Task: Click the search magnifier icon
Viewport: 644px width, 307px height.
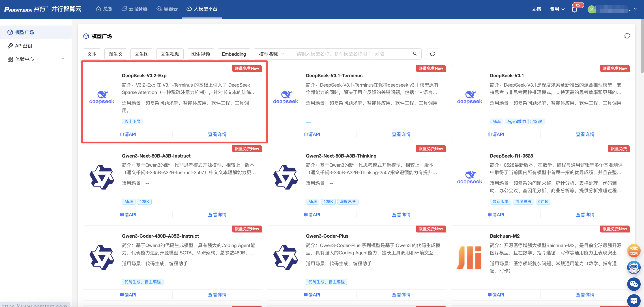Action: (x=415, y=54)
